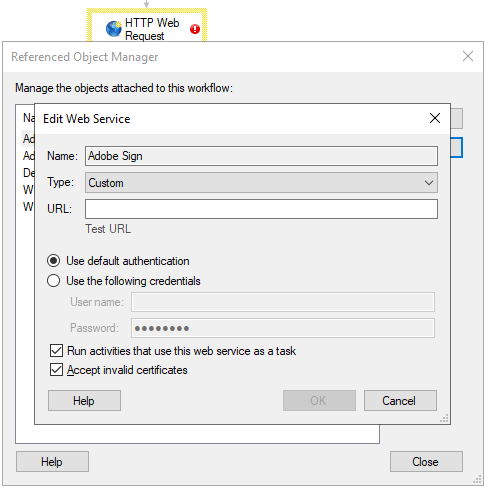Select Use default authentication radio button
Screen dimensions: 493x498
54,261
